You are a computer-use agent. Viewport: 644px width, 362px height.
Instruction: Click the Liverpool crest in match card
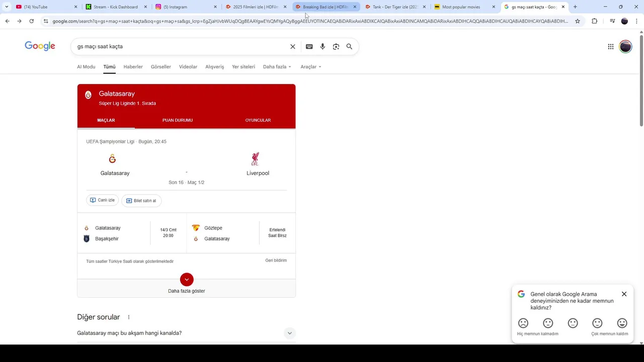(255, 159)
